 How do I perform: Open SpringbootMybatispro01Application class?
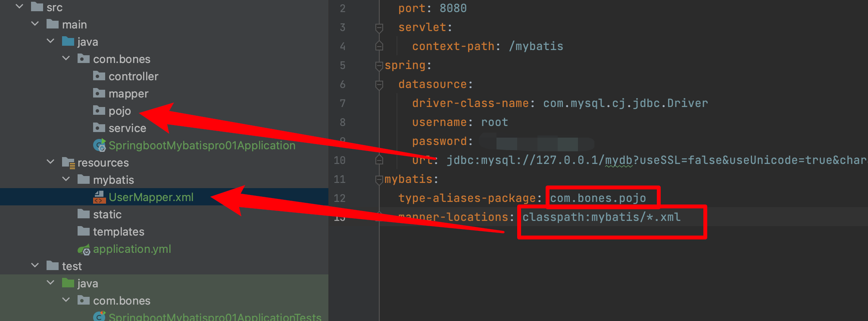coord(202,145)
